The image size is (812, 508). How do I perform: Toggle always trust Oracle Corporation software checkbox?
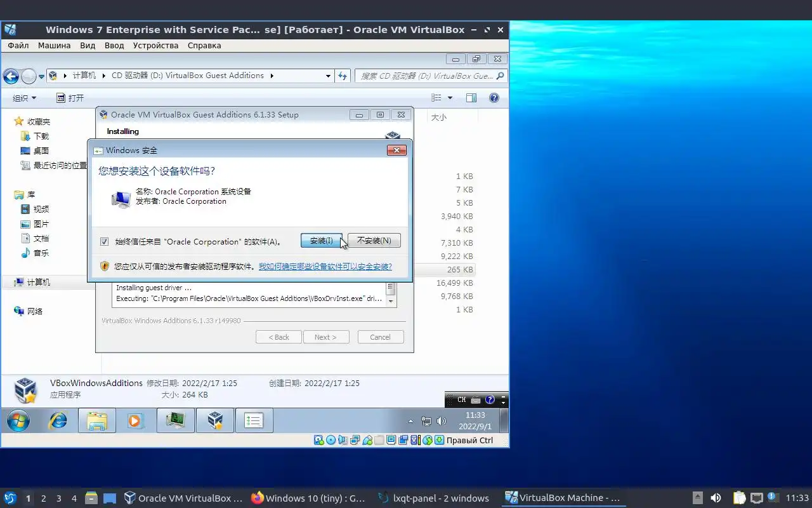(105, 241)
